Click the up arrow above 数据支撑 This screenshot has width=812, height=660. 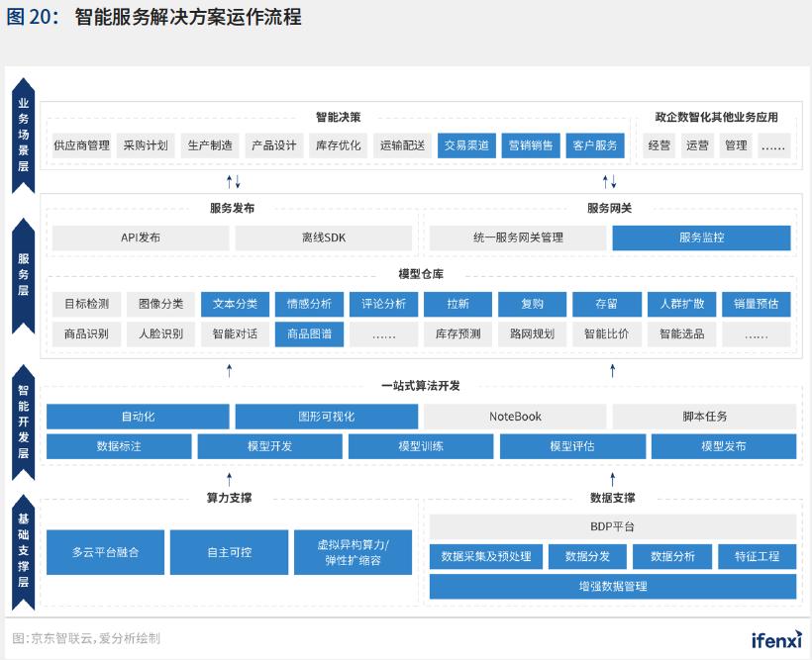click(612, 477)
